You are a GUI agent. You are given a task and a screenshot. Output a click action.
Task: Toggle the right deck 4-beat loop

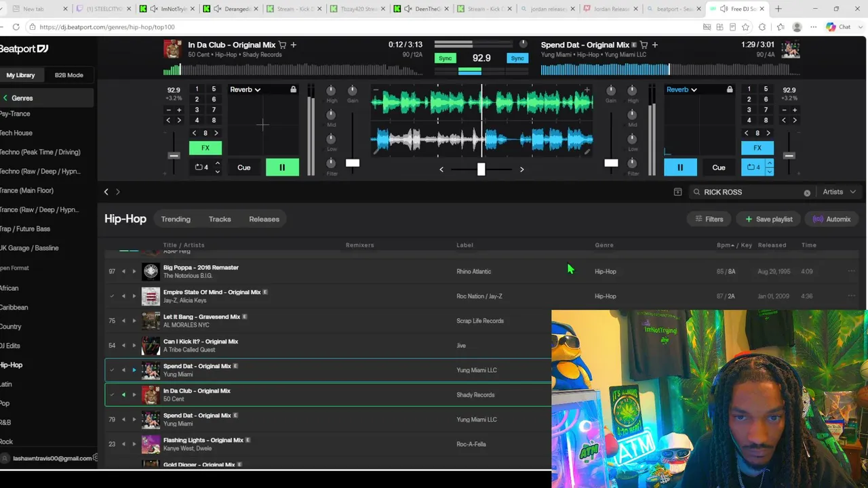tap(753, 167)
